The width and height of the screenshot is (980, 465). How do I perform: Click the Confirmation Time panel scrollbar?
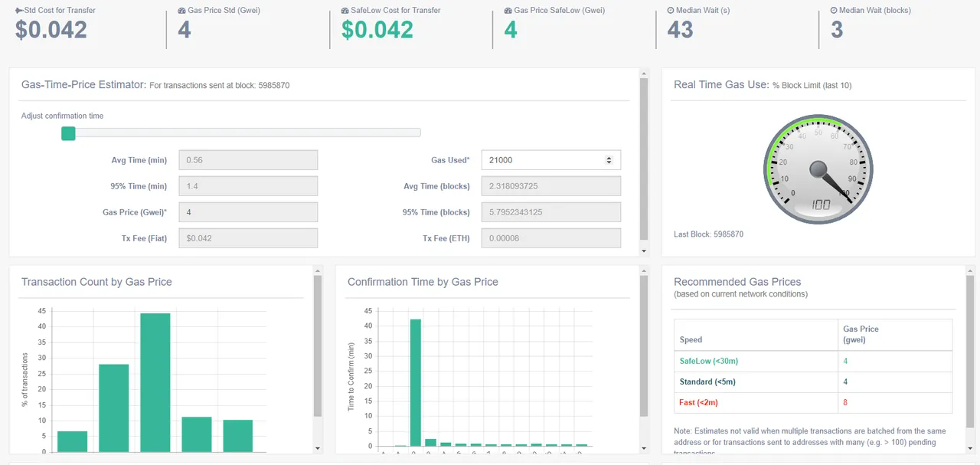click(x=644, y=346)
